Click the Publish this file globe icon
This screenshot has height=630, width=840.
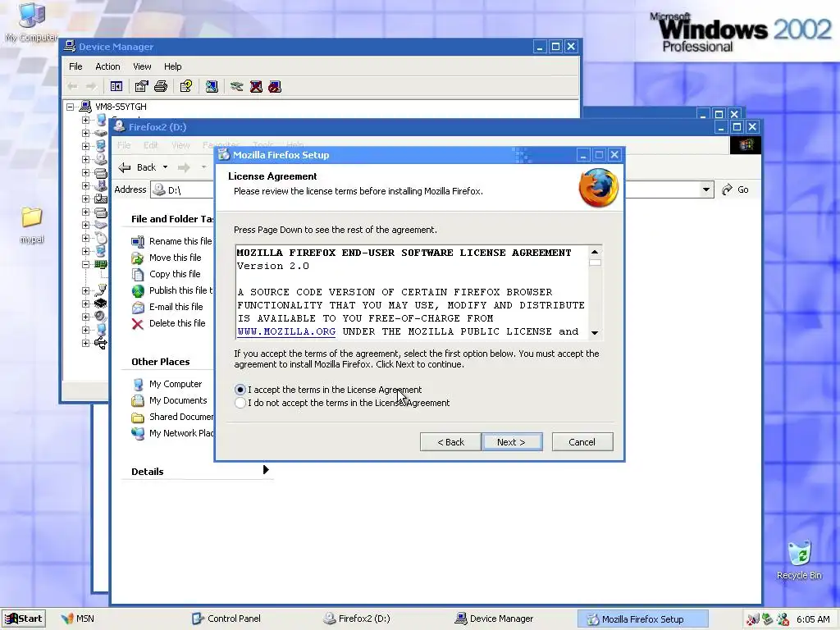point(138,291)
